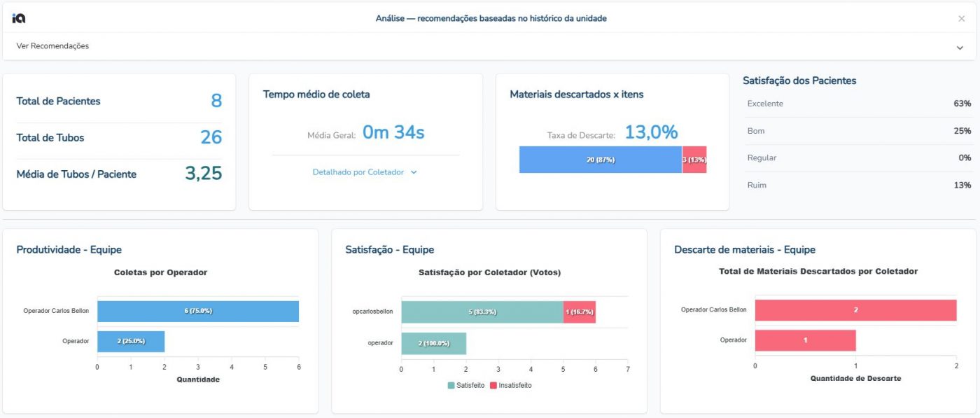Click Total de Materiais Descartados por Coletador title

tap(818, 271)
